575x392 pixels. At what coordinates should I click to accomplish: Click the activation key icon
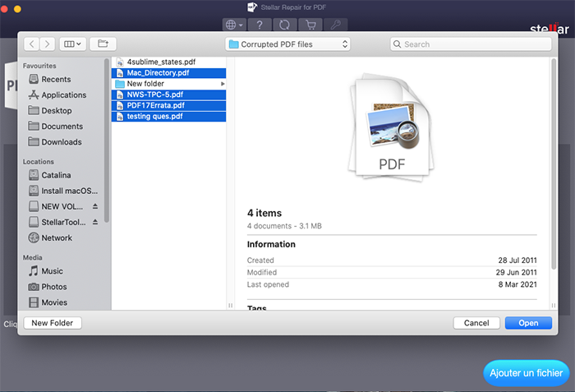click(335, 25)
